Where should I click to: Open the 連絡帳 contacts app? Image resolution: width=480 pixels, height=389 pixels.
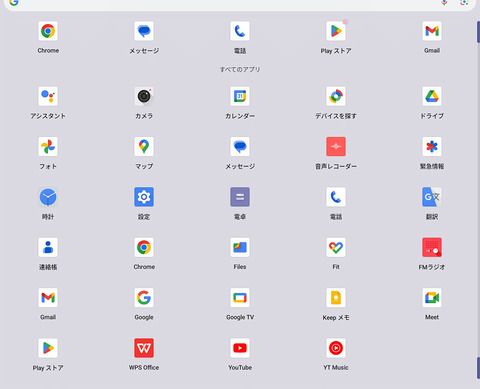(48, 247)
